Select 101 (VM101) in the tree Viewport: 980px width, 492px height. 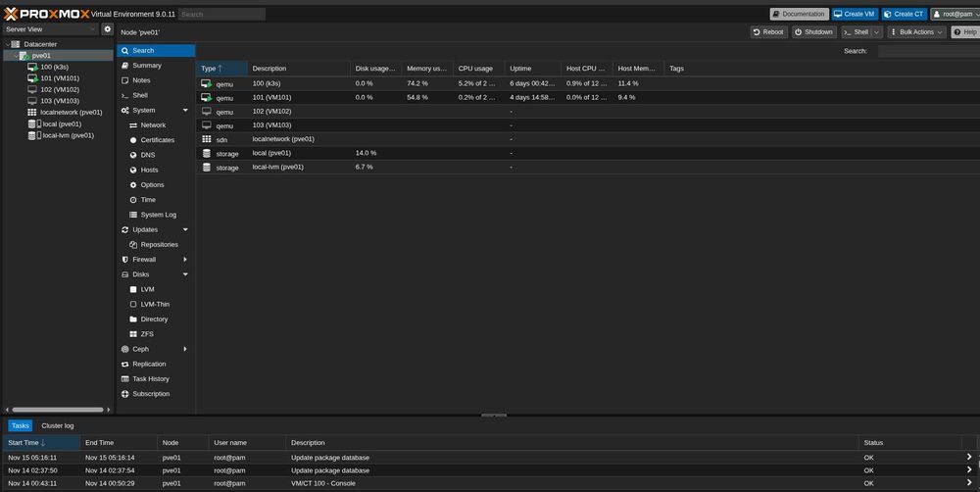pos(60,78)
